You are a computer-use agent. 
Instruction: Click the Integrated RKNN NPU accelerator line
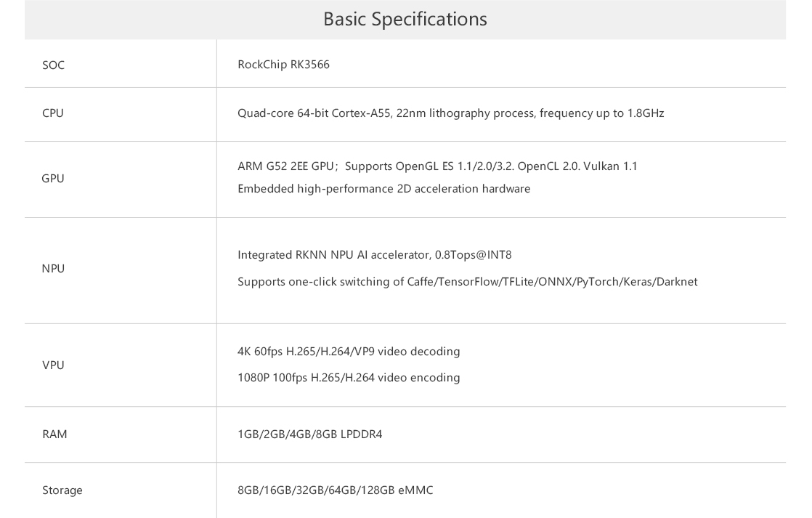pos(375,255)
